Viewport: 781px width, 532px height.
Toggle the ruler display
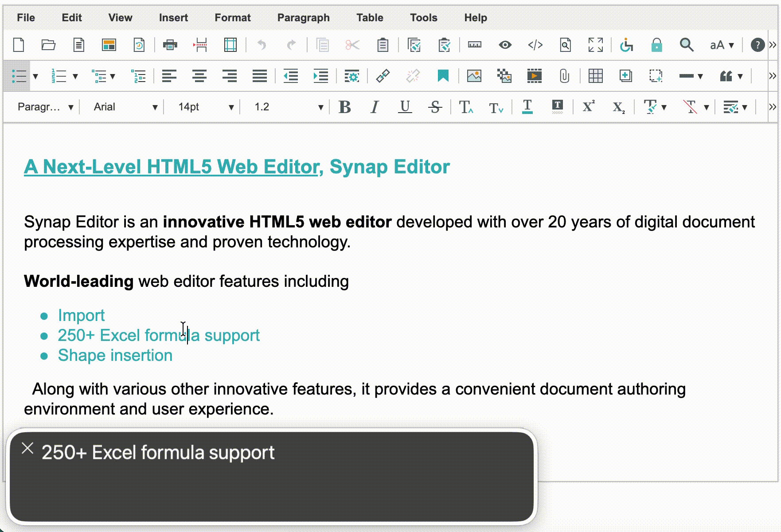[x=475, y=45]
